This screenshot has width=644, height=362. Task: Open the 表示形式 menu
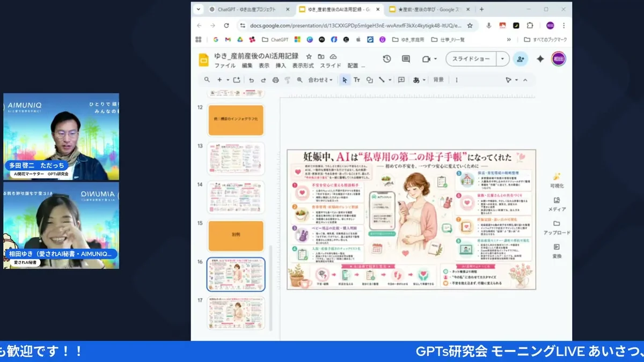[303, 66]
